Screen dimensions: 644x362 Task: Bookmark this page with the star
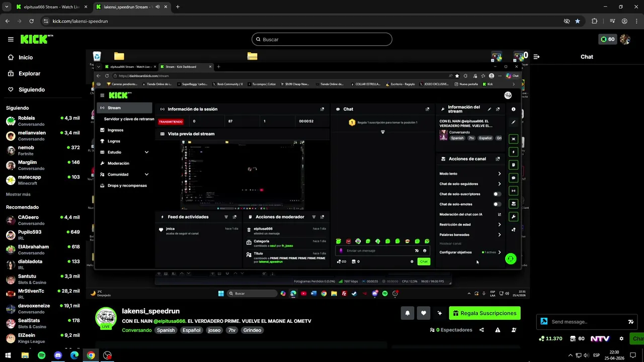[x=578, y=21]
